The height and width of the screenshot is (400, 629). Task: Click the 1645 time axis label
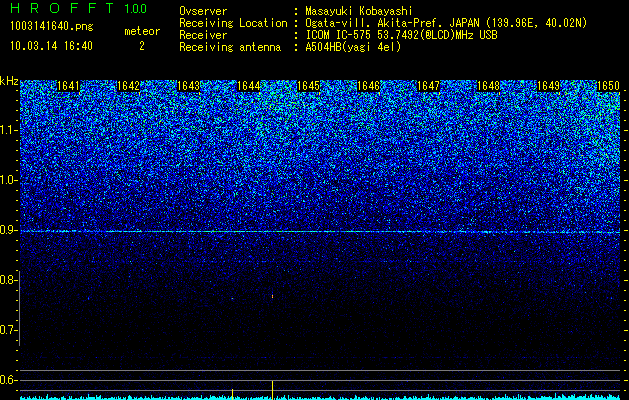[308, 86]
